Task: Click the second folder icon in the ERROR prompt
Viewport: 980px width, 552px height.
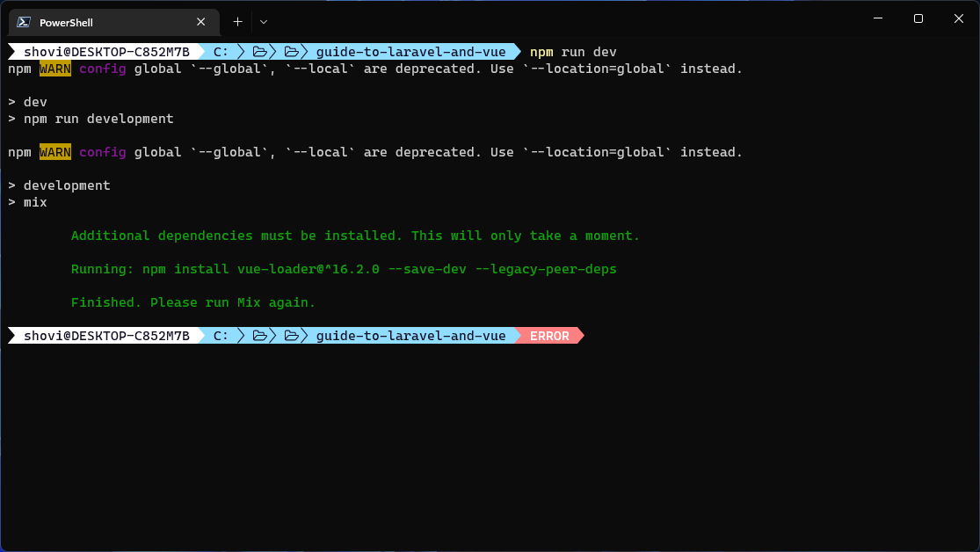Action: pyautogui.click(x=291, y=336)
